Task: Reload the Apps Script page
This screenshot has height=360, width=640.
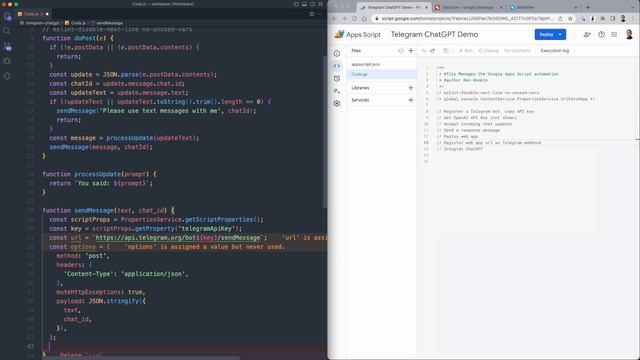Action: pos(354,18)
